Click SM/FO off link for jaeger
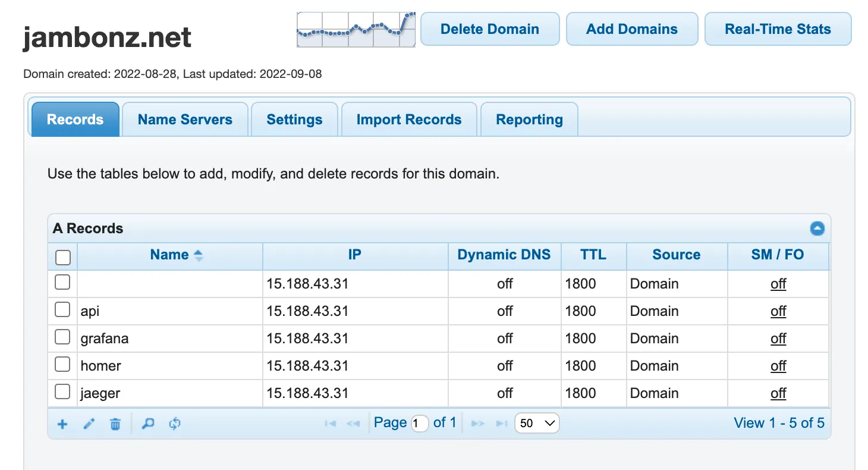This screenshot has width=868, height=470. pyautogui.click(x=778, y=393)
